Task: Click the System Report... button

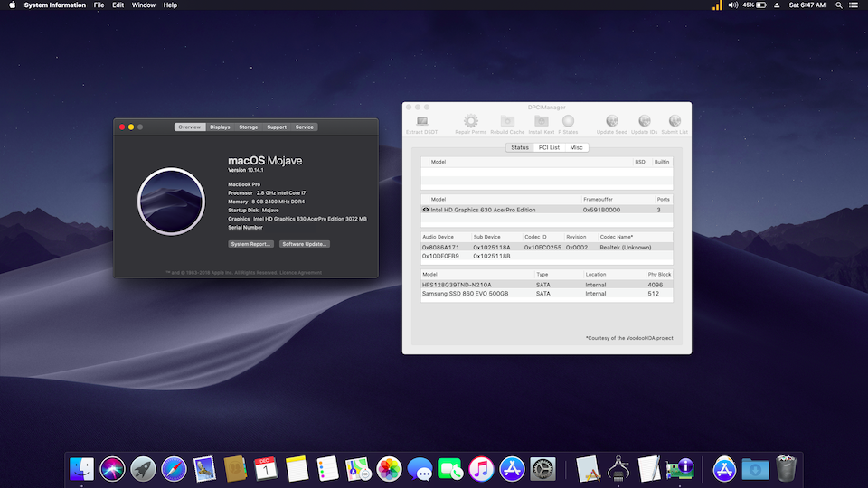Action: pyautogui.click(x=250, y=244)
